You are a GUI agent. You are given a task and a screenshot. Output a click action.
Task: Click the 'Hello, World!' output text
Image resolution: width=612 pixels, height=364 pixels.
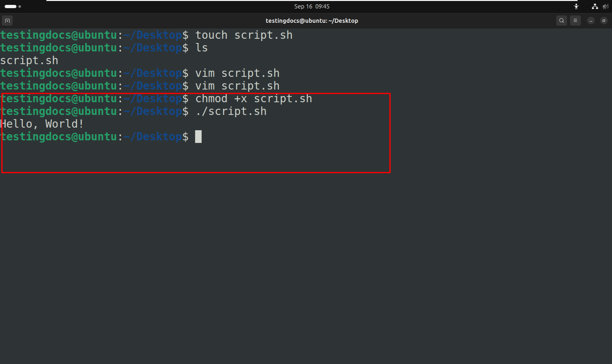42,124
